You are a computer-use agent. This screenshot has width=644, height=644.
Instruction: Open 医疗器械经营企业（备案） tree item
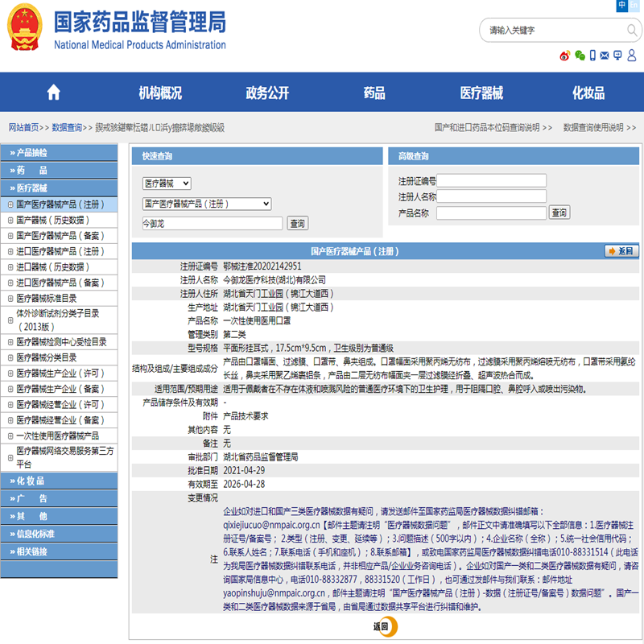(60, 420)
